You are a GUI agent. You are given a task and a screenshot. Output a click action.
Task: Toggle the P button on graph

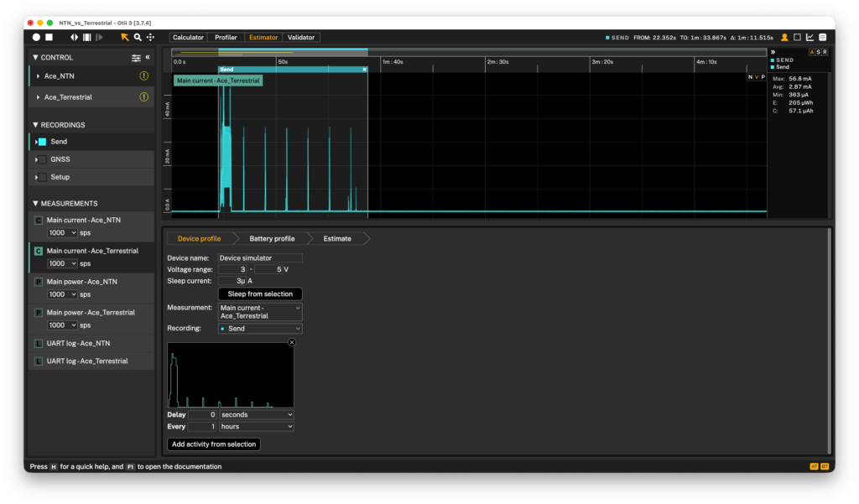coord(763,77)
